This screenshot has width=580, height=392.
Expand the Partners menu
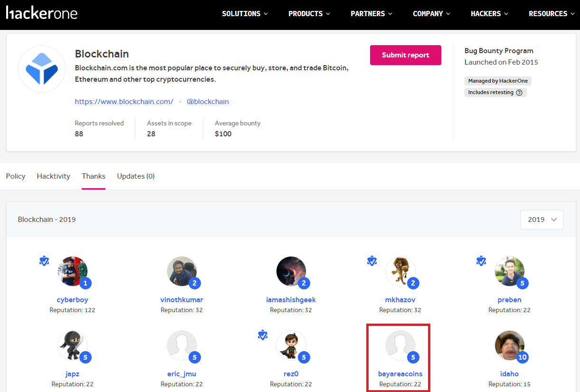tap(371, 14)
